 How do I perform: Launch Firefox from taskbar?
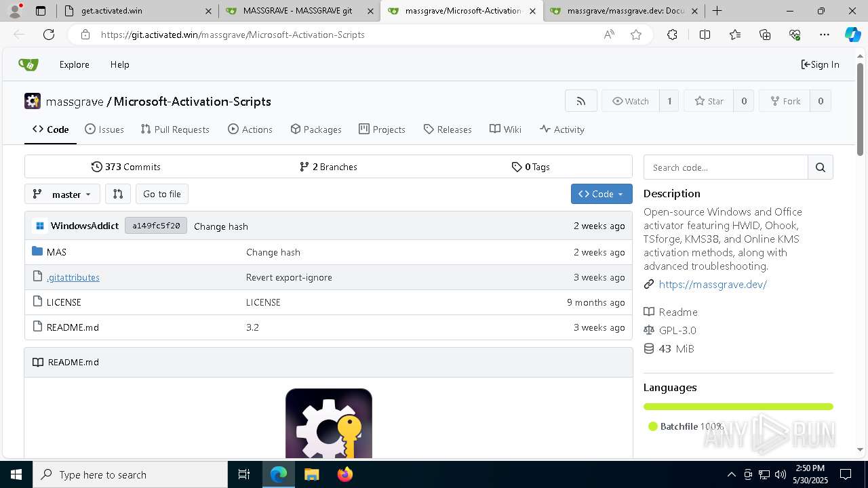click(x=345, y=474)
